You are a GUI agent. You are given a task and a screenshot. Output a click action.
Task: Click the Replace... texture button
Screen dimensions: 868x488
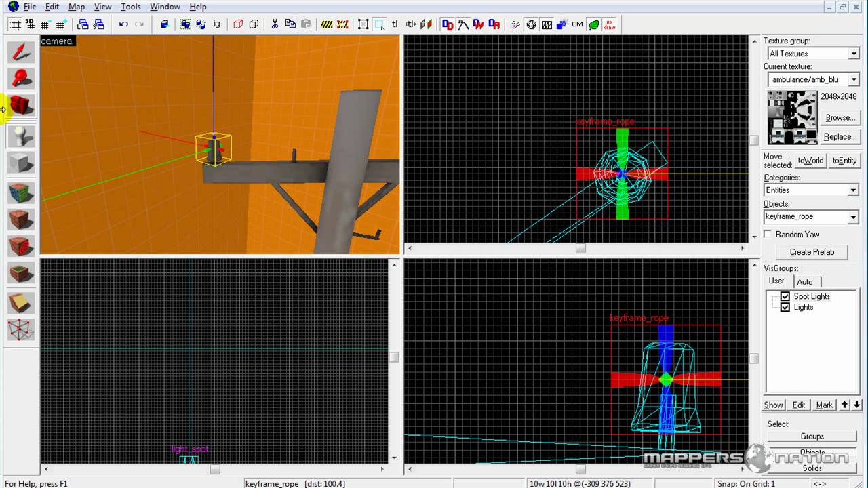click(x=840, y=136)
